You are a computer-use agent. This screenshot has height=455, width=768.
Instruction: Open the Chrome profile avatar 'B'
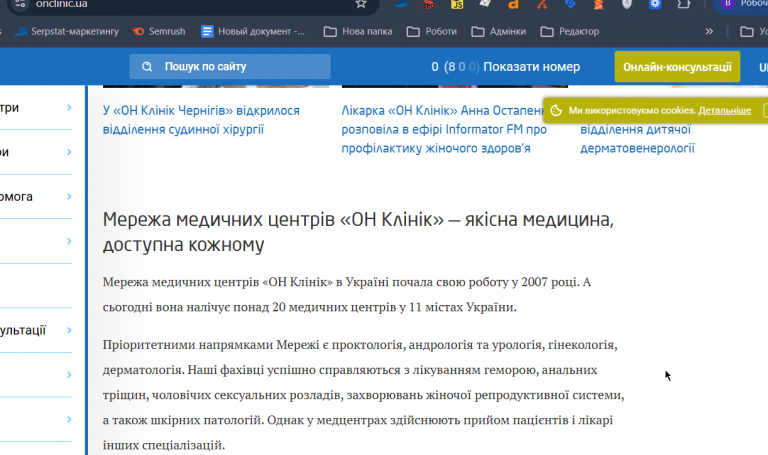pos(728,4)
